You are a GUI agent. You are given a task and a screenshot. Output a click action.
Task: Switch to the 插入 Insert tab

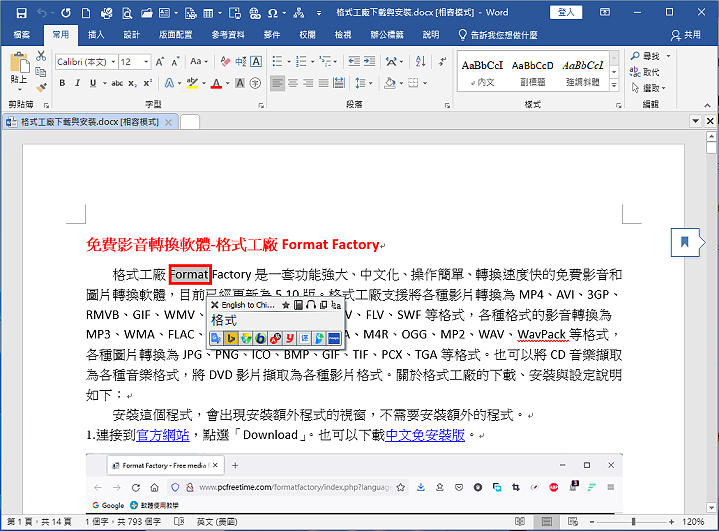(x=96, y=35)
